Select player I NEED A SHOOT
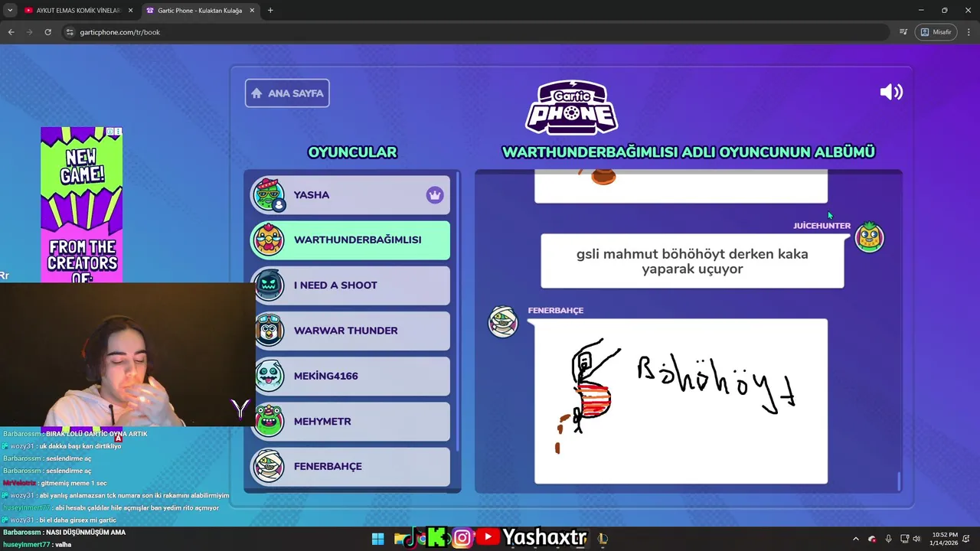The width and height of the screenshot is (980, 551). [x=351, y=285]
